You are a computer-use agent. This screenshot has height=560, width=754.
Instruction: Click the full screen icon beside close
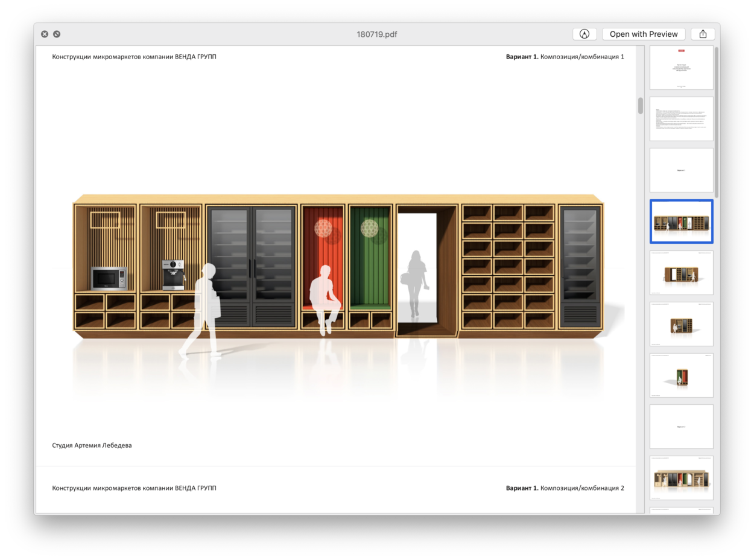(57, 34)
